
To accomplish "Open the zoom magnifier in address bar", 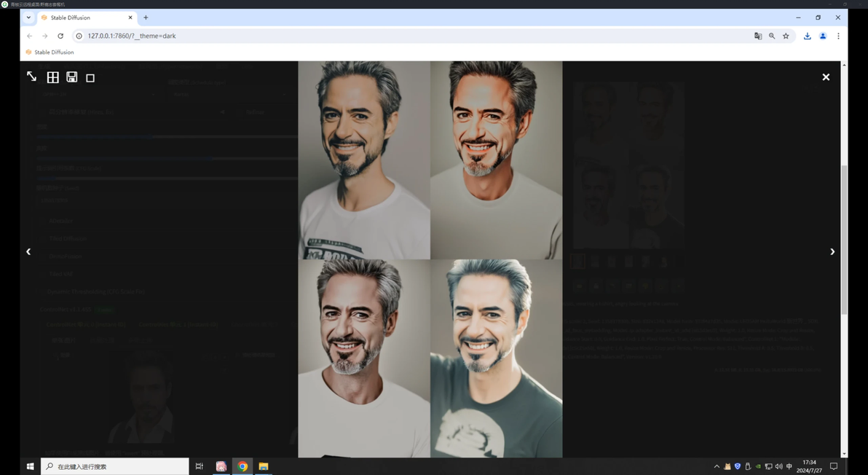I will [x=772, y=36].
